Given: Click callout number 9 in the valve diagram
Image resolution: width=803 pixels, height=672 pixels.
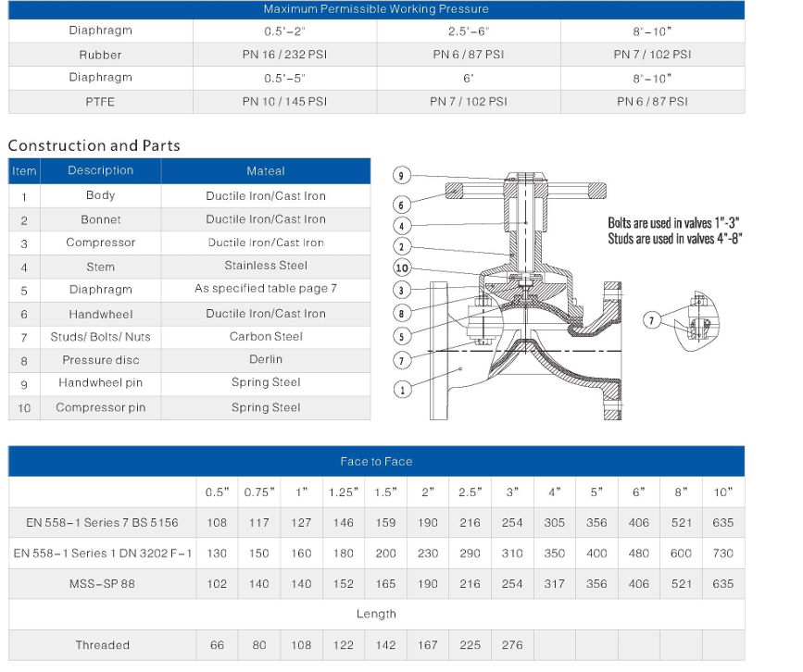Looking at the screenshot, I should 401,176.
